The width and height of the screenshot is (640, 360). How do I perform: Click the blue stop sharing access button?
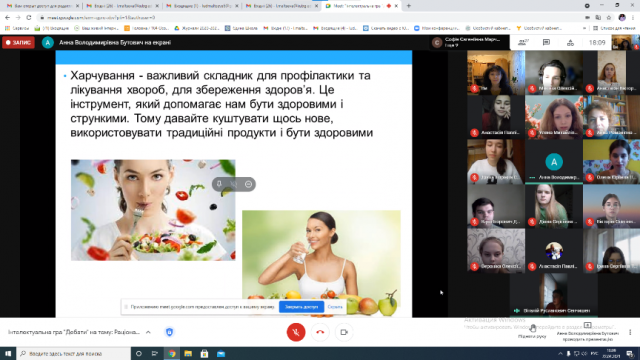301,307
